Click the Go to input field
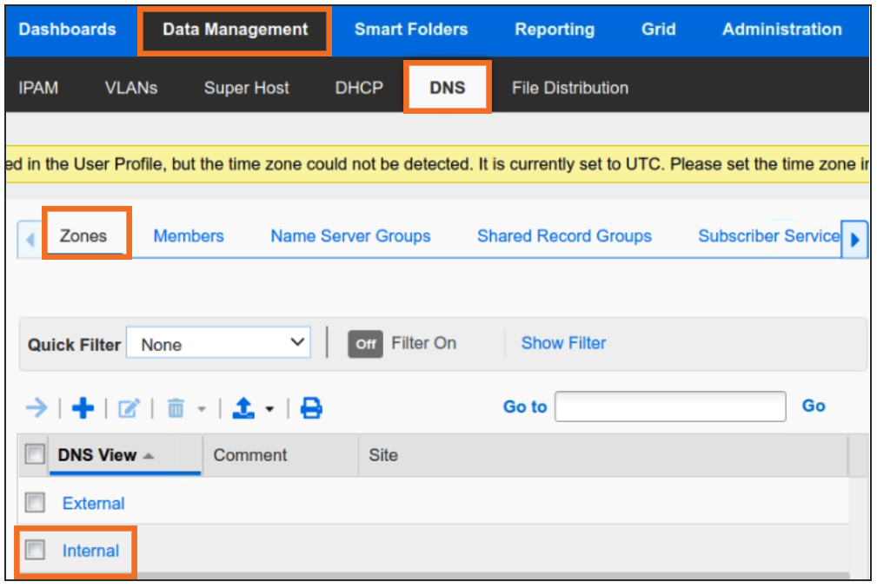Viewport: 877px width, 588px height. click(x=670, y=406)
